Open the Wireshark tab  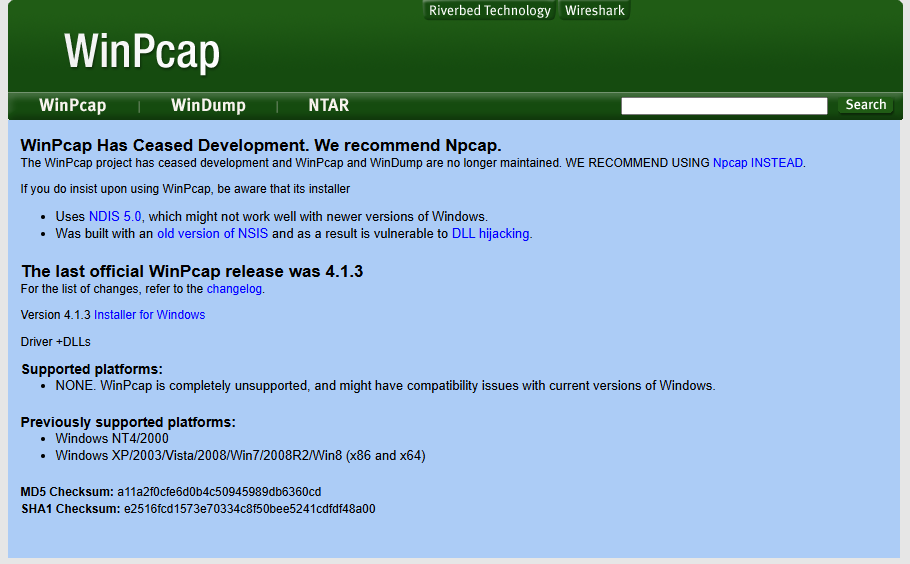point(594,10)
